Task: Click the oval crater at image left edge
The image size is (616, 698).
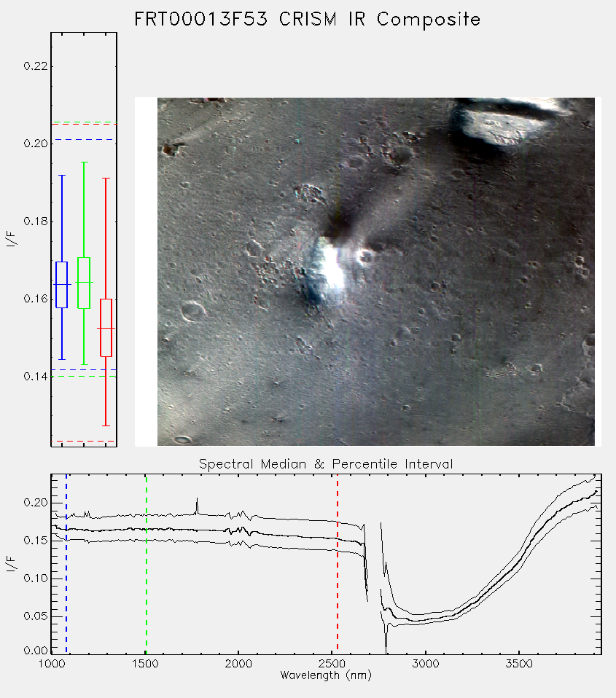Action: [x=192, y=310]
